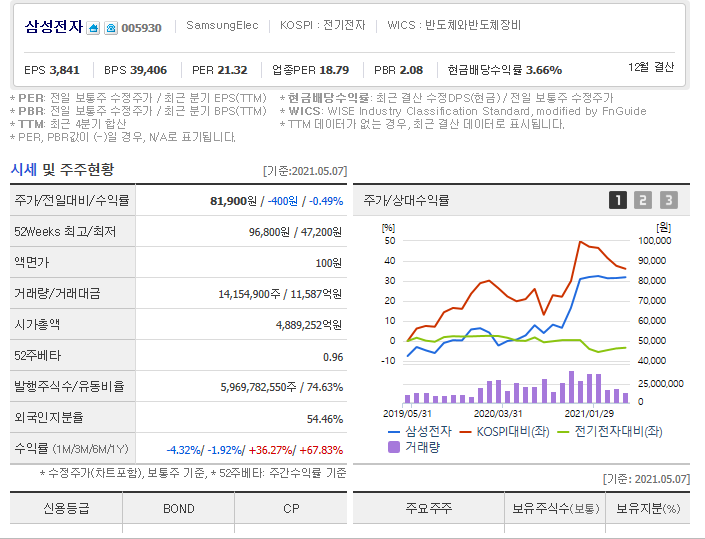Click the 액면가 100원 value
The image size is (705, 539).
[329, 263]
